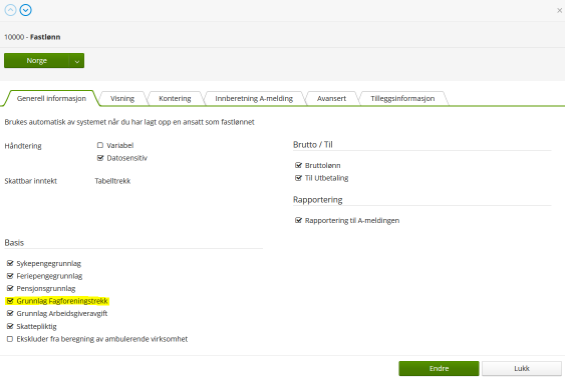Viewport: 565px width, 382px height.
Task: Click the Norge country button
Action: tap(36, 61)
